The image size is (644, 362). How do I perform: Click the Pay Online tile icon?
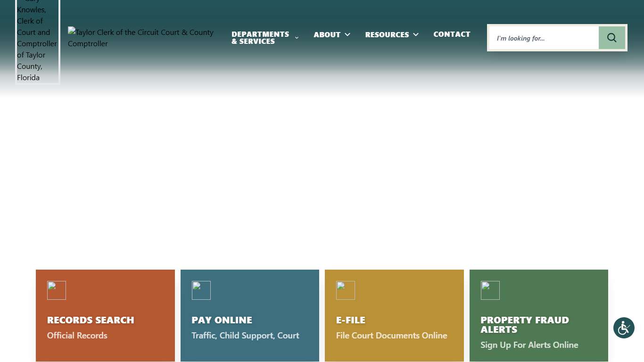[x=201, y=290]
